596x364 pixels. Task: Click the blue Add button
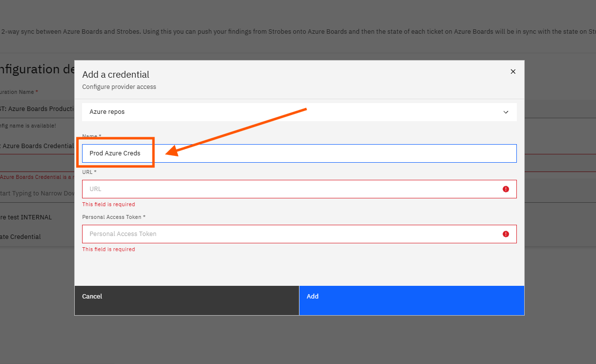click(x=412, y=300)
